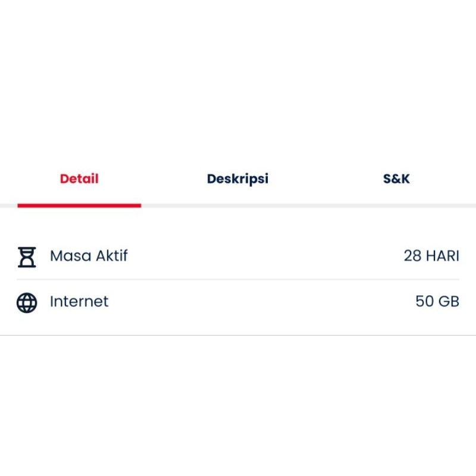476x476 pixels.
Task: Click the divider line under the tabs
Action: click(297, 203)
